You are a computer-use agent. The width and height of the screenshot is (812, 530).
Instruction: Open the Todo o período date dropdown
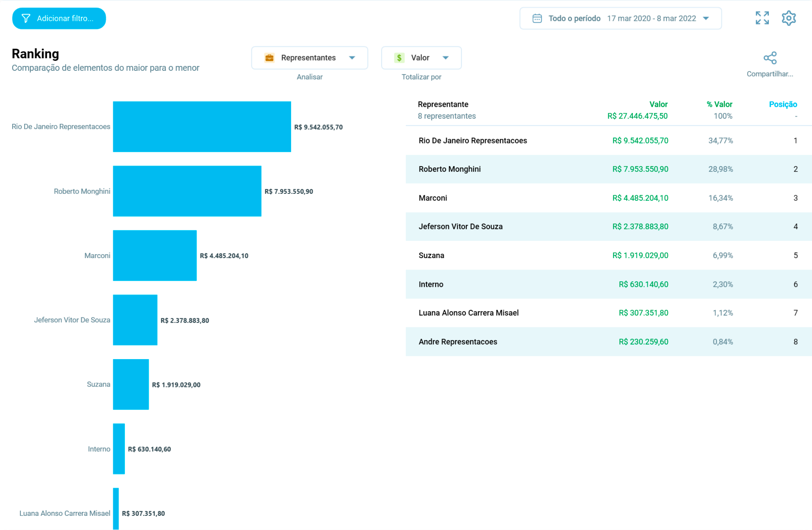[x=620, y=18]
